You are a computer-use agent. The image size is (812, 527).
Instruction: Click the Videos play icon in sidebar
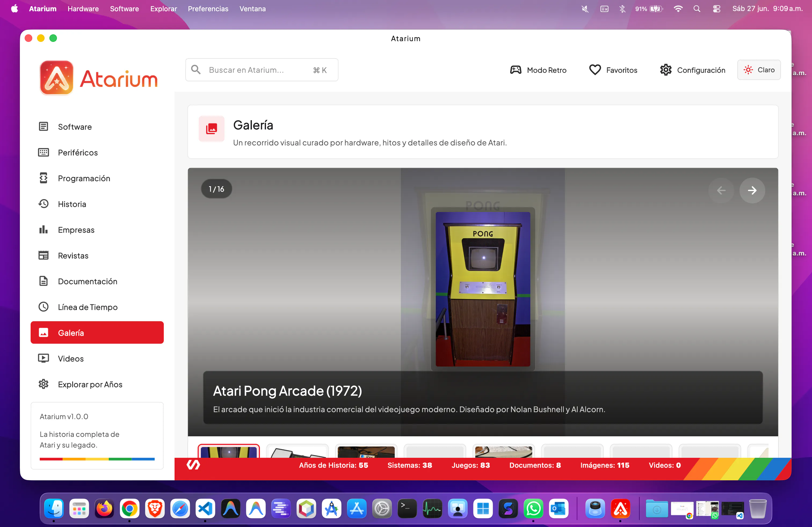coord(43,358)
